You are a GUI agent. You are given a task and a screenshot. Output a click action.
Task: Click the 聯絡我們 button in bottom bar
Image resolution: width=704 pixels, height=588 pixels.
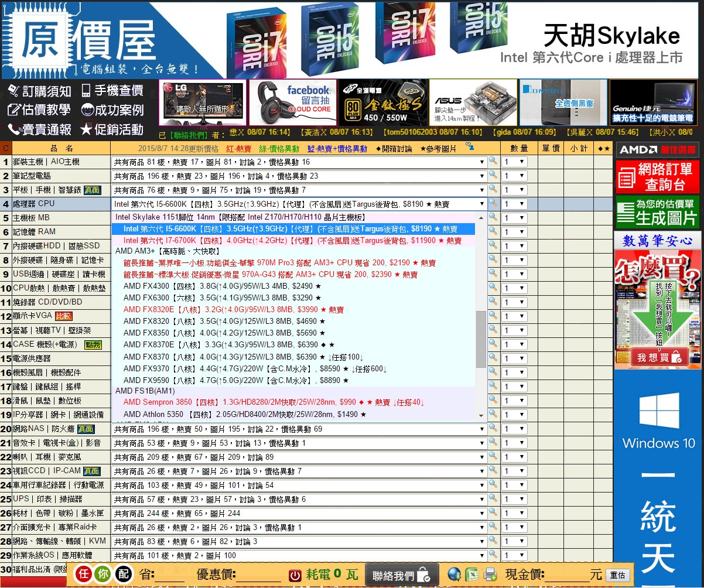point(402,575)
